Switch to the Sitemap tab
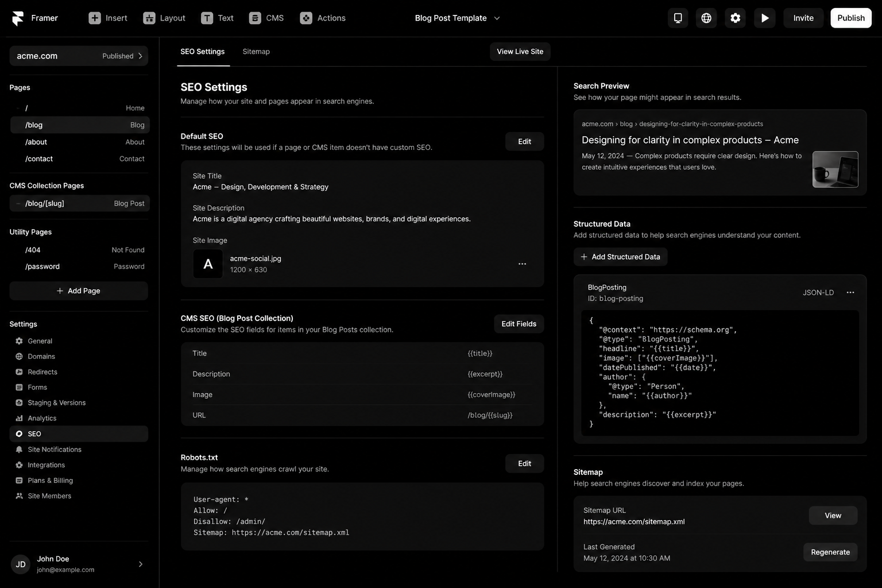 [256, 52]
